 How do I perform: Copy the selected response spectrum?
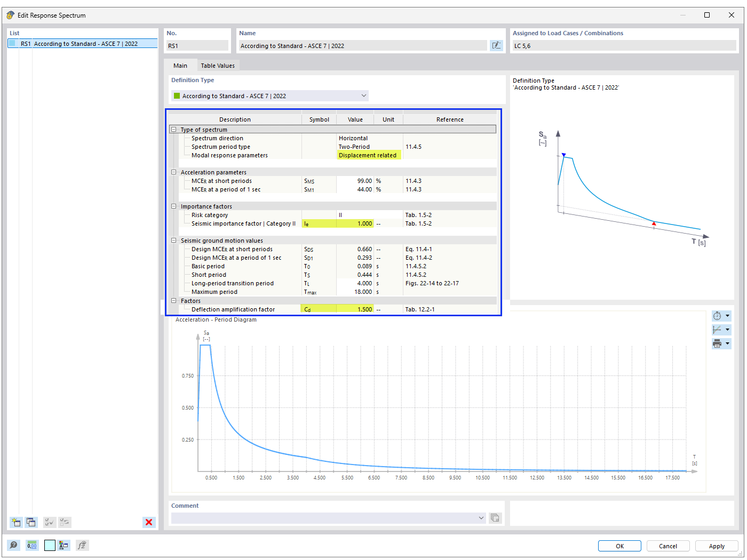click(31, 522)
